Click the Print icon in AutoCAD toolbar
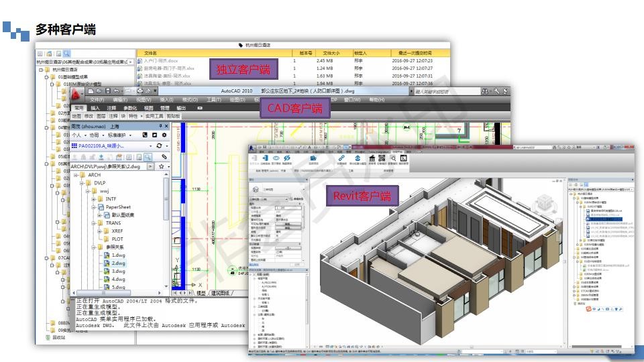The height and width of the screenshot is (362, 644). [x=140, y=91]
